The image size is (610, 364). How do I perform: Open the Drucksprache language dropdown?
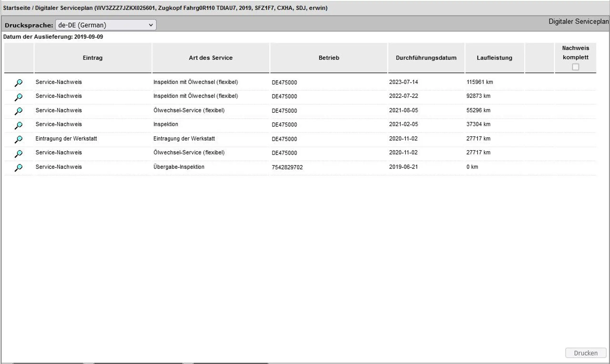click(106, 25)
